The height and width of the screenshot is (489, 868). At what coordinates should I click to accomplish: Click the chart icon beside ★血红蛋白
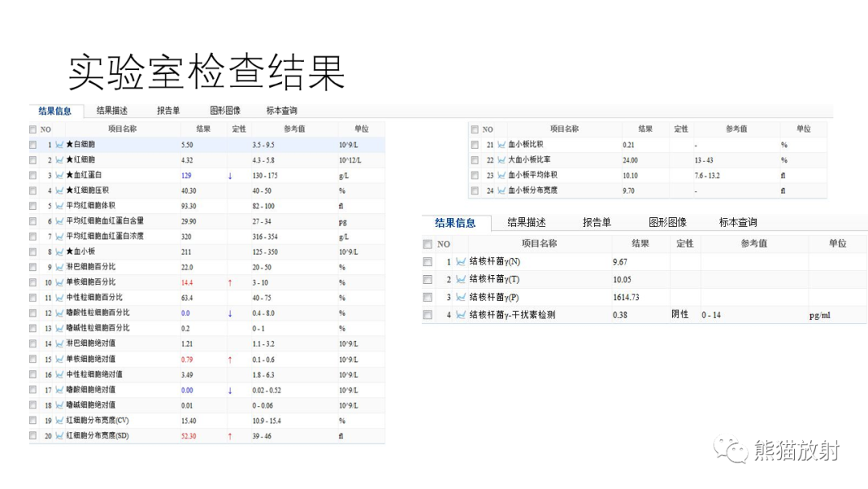[x=59, y=175]
